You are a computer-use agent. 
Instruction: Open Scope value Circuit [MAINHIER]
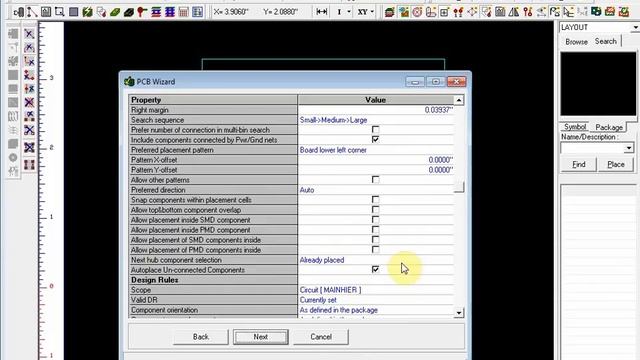376,290
